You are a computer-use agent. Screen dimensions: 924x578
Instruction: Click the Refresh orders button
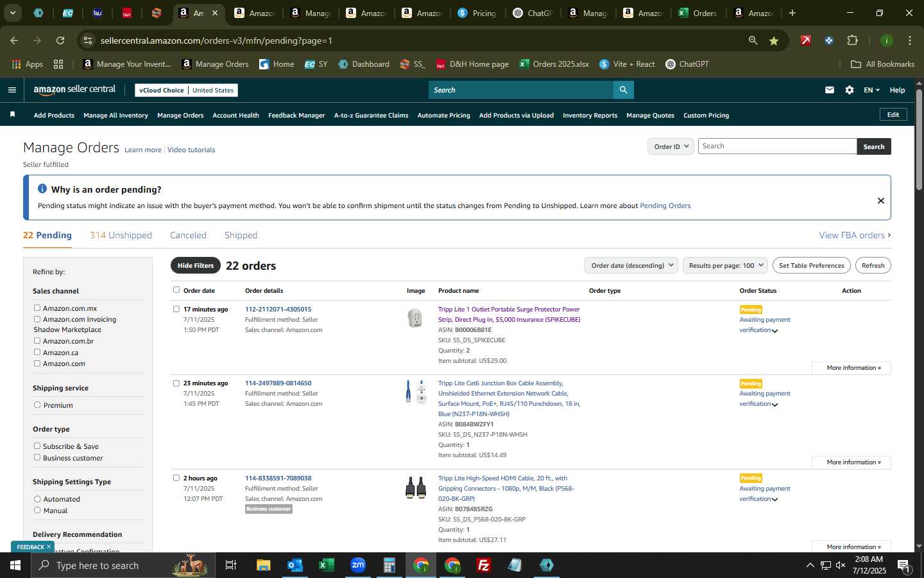tap(873, 265)
